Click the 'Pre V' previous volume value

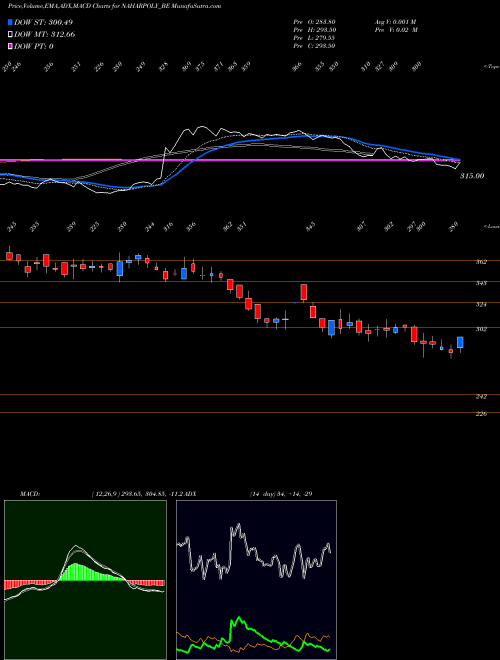(x=396, y=30)
